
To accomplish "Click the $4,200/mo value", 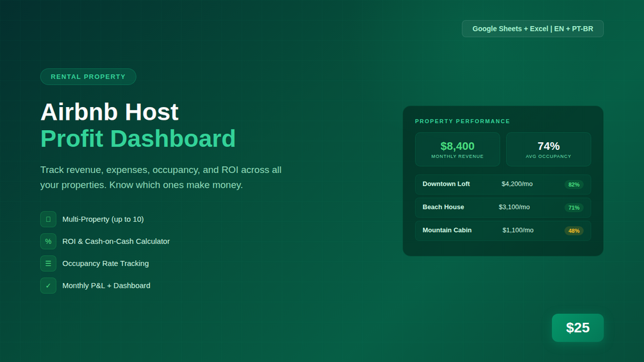I will [x=517, y=184].
